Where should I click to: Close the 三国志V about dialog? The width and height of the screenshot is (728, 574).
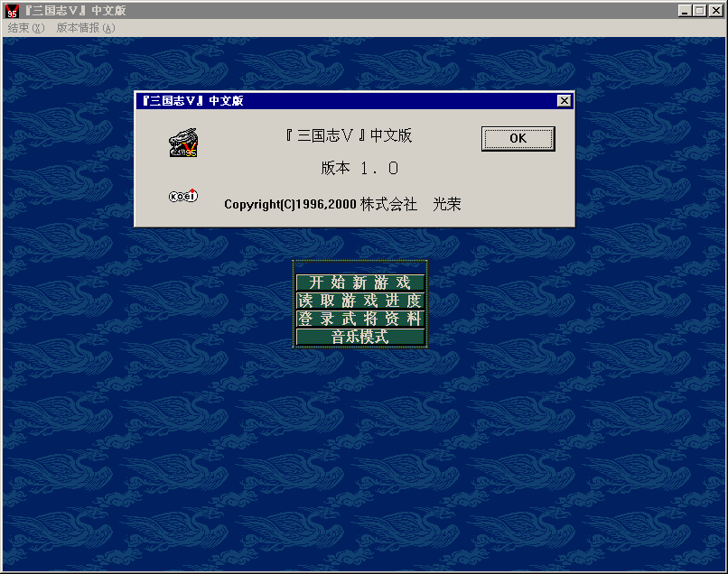[x=564, y=101]
